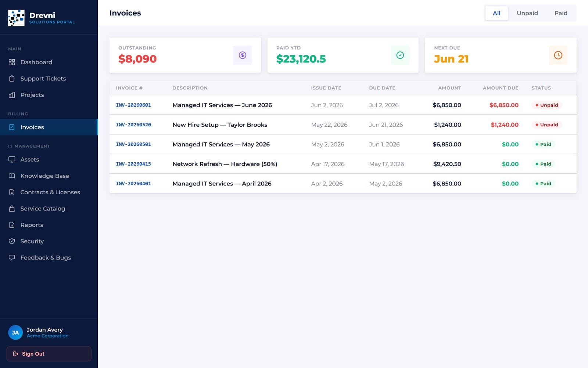
Task: Click Paid badge for Network Refresh invoice
Action: pos(543,164)
